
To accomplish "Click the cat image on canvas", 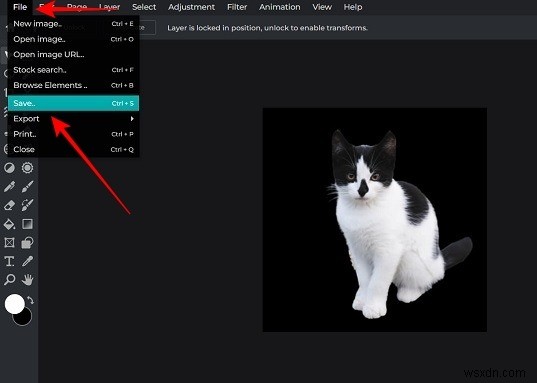I will pyautogui.click(x=375, y=220).
